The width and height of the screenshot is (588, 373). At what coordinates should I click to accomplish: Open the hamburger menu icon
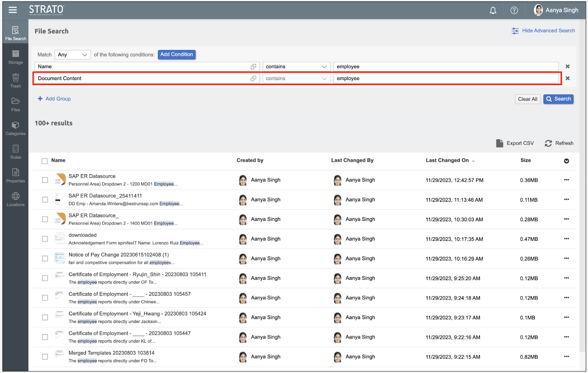click(x=13, y=10)
